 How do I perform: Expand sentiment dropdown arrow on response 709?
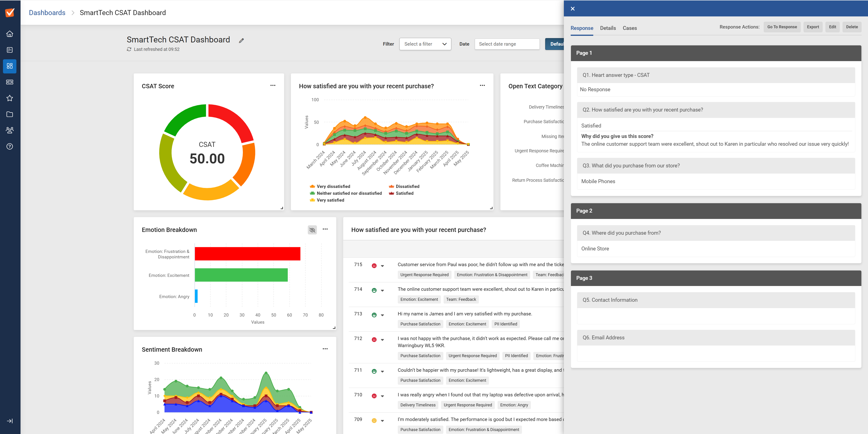click(x=382, y=421)
